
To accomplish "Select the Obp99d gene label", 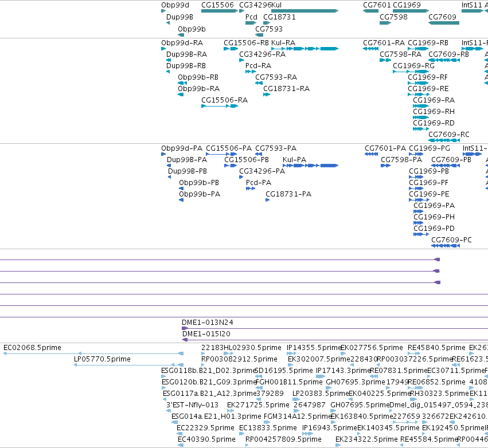I will pyautogui.click(x=175, y=5).
